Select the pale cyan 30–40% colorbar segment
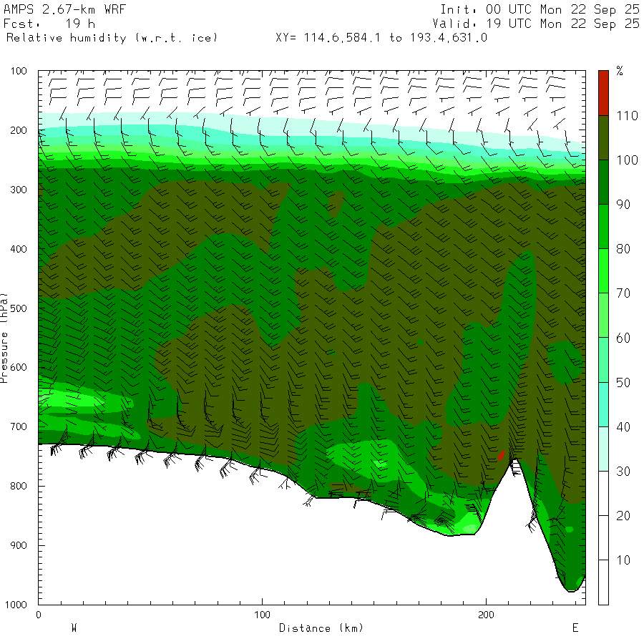The width and height of the screenshot is (644, 644). (x=603, y=449)
